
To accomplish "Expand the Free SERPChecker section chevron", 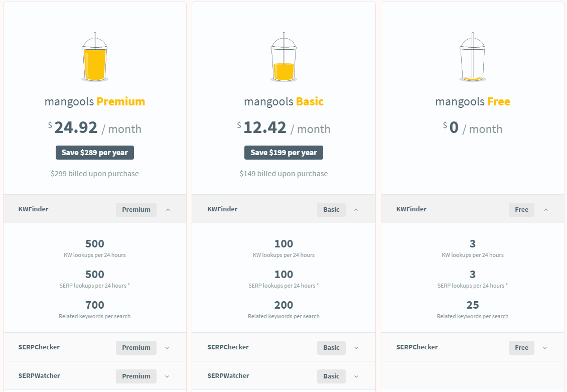I will point(545,348).
